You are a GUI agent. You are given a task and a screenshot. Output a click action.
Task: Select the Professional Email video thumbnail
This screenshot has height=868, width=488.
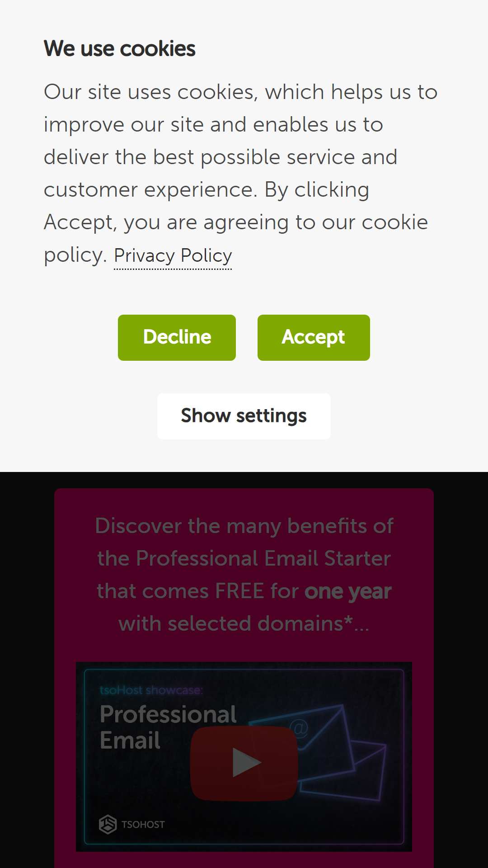click(244, 757)
